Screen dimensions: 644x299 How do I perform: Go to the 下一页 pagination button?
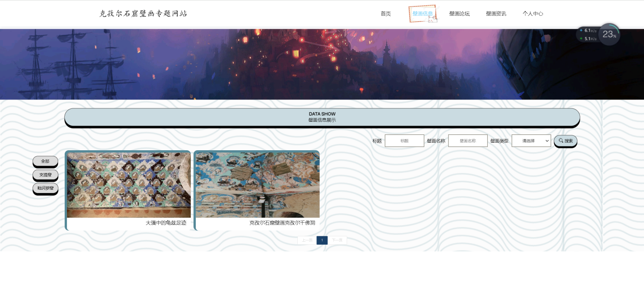[337, 240]
